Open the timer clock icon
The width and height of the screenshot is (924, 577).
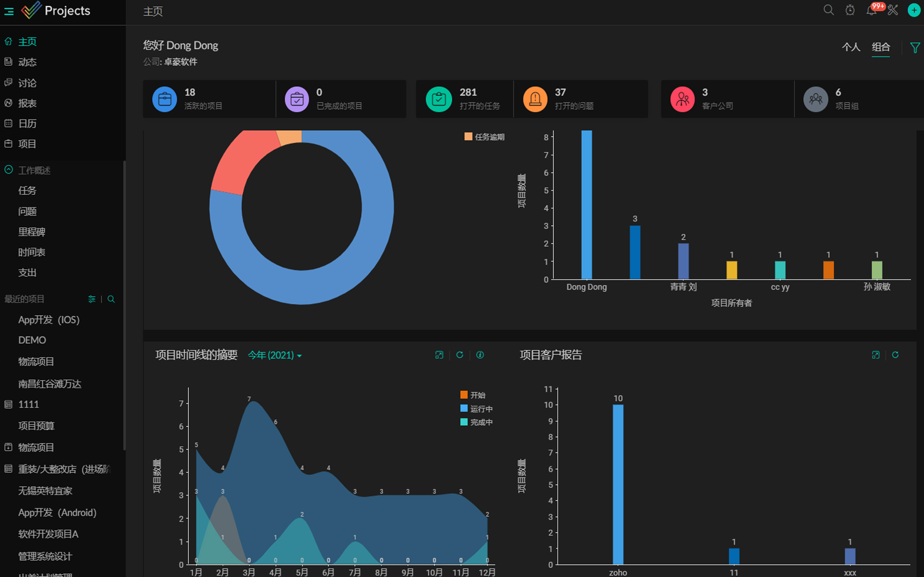850,10
